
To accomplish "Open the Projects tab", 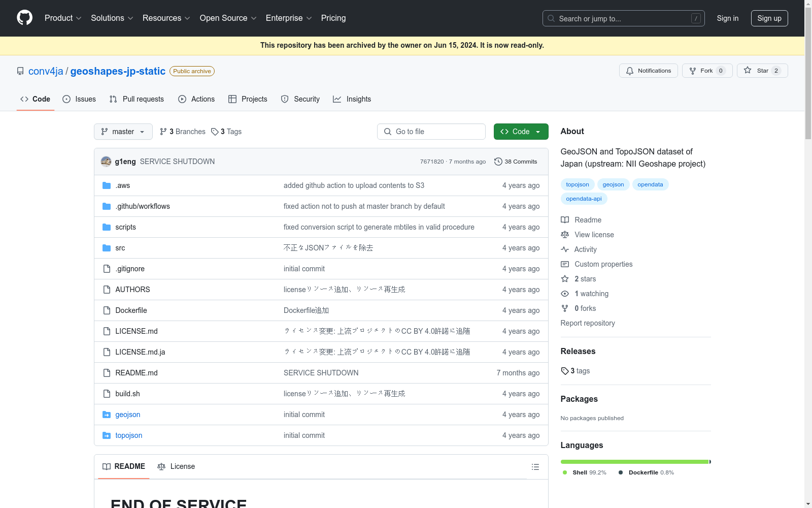I will [248, 99].
